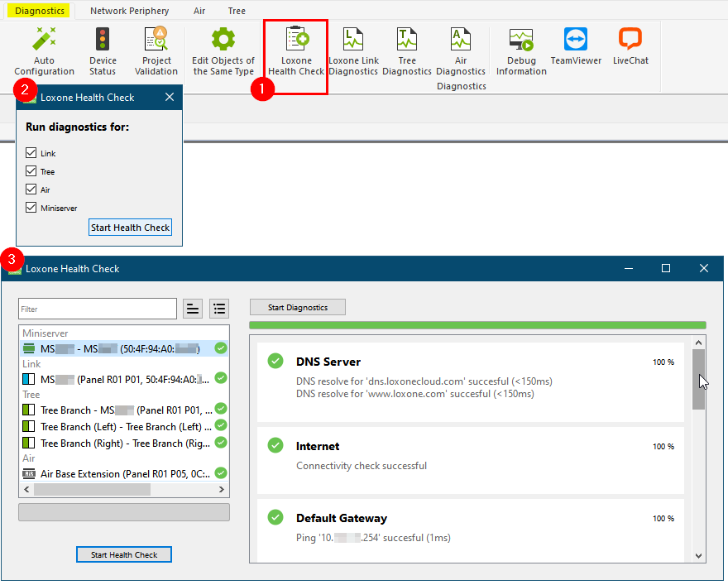Click the Link row device icon

coord(29,379)
